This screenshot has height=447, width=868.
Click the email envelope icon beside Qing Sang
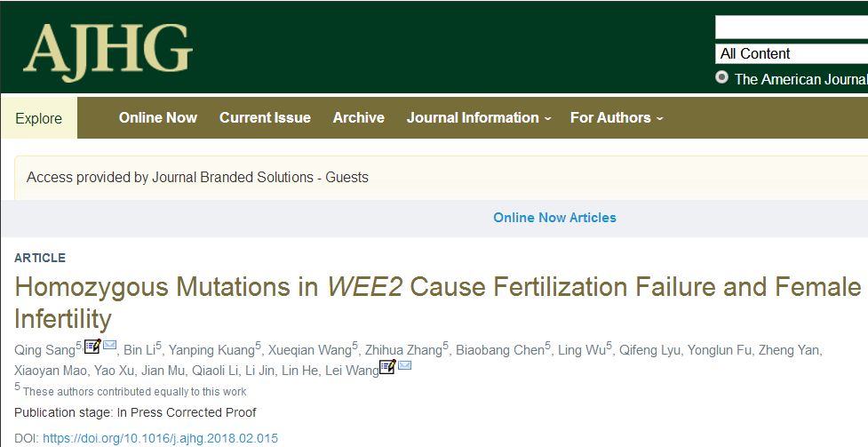(109, 345)
